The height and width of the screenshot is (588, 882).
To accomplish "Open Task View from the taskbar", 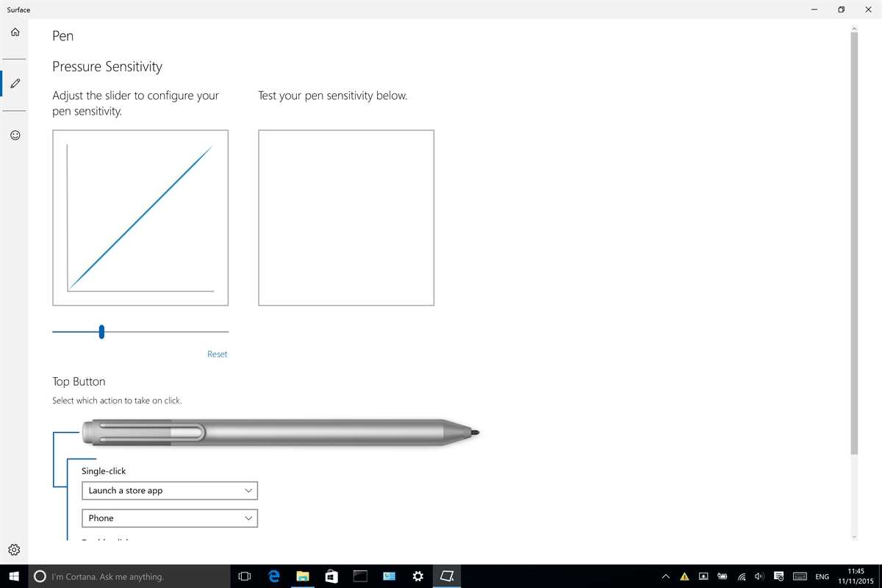I will [244, 576].
